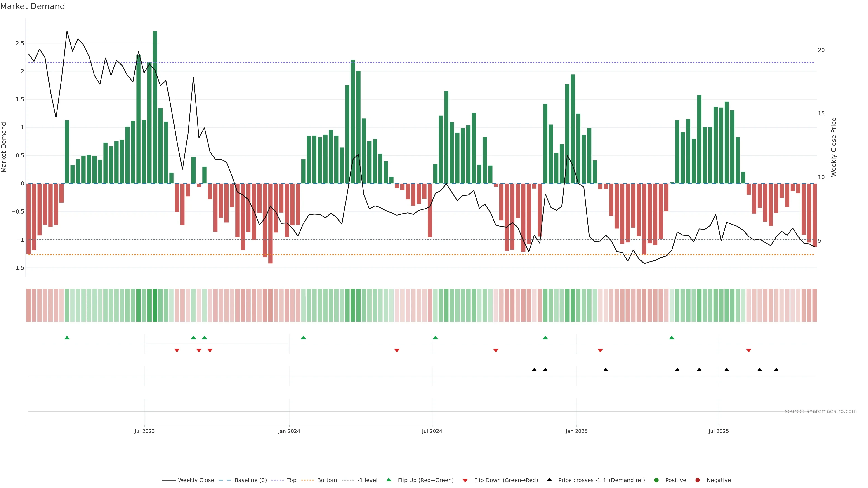This screenshot has height=488, width=868.
Task: Click the darkest green heatmap strip cell
Action: pos(155,305)
